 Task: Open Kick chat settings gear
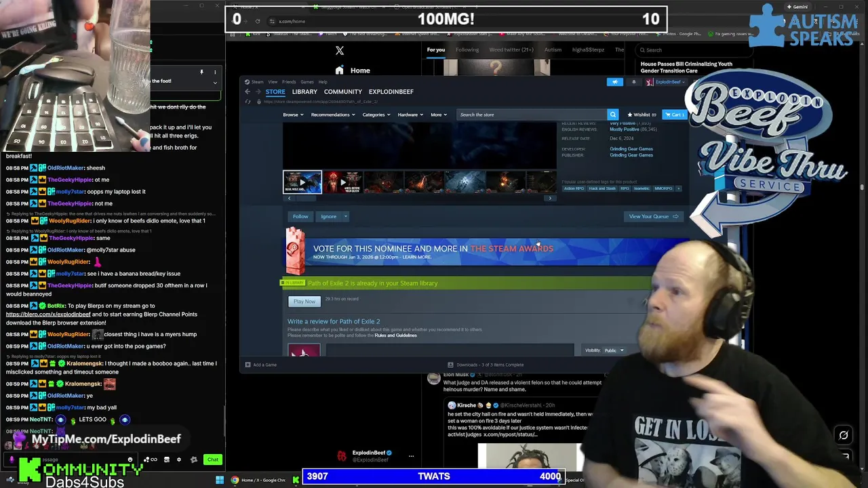point(179,460)
